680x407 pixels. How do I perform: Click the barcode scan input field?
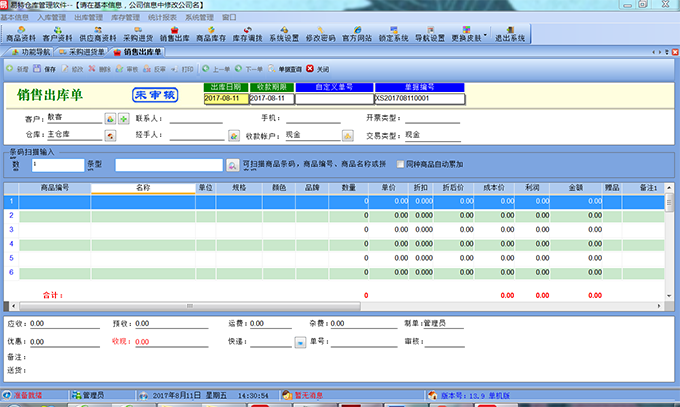click(x=169, y=165)
